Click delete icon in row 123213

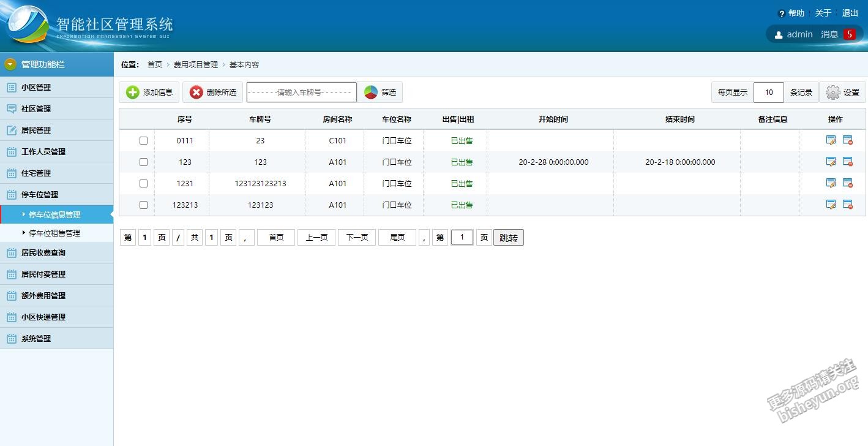[848, 205]
